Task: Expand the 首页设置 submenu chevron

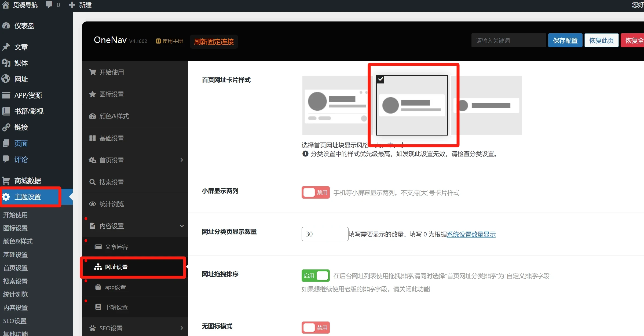Action: point(182,160)
